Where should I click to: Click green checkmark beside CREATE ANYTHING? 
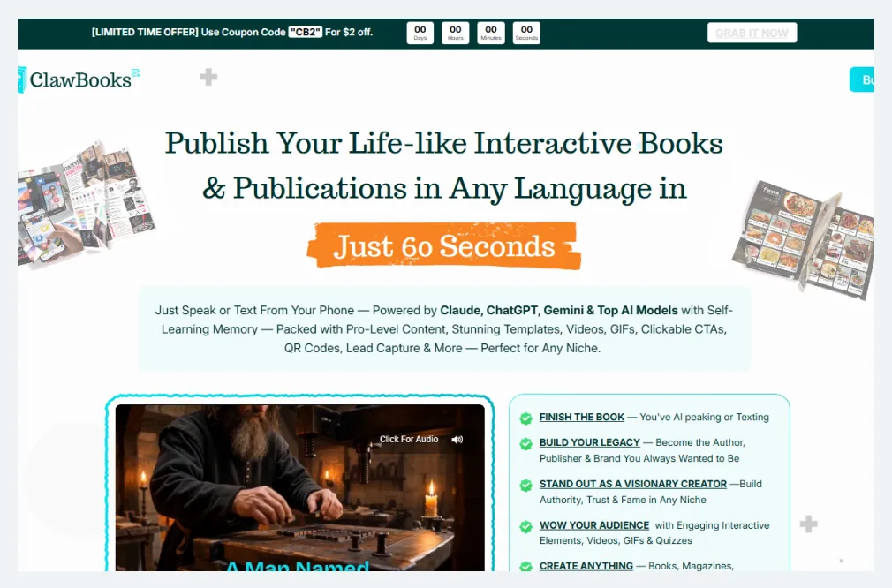coord(525,567)
